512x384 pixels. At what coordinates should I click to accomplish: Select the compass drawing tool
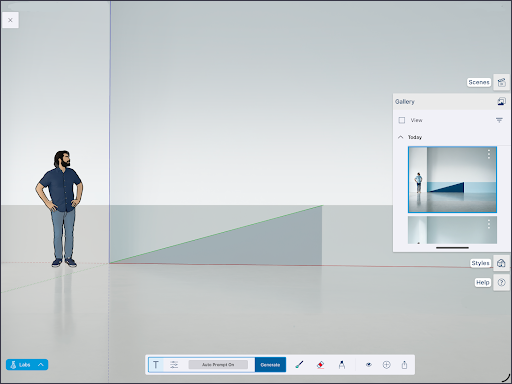coord(342,365)
